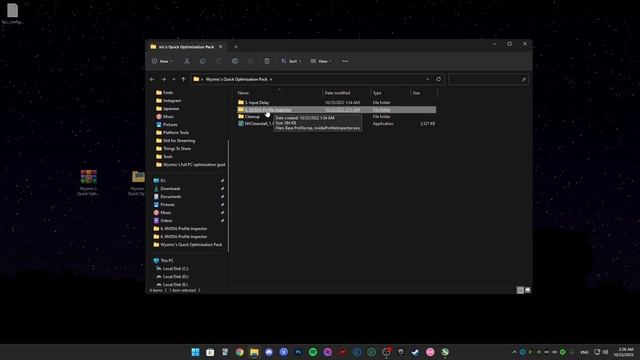The image size is (640, 360).
Task: Select the fps_config file on desktop
Action: (13, 14)
